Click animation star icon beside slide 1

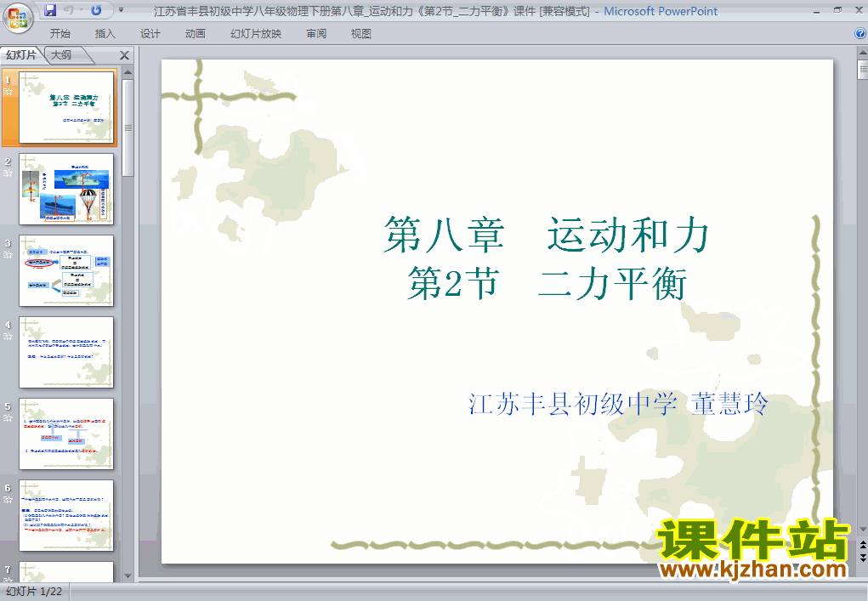pos(8,91)
